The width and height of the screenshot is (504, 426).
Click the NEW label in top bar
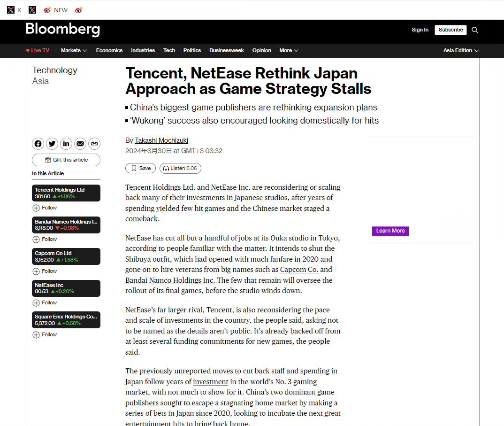point(61,10)
